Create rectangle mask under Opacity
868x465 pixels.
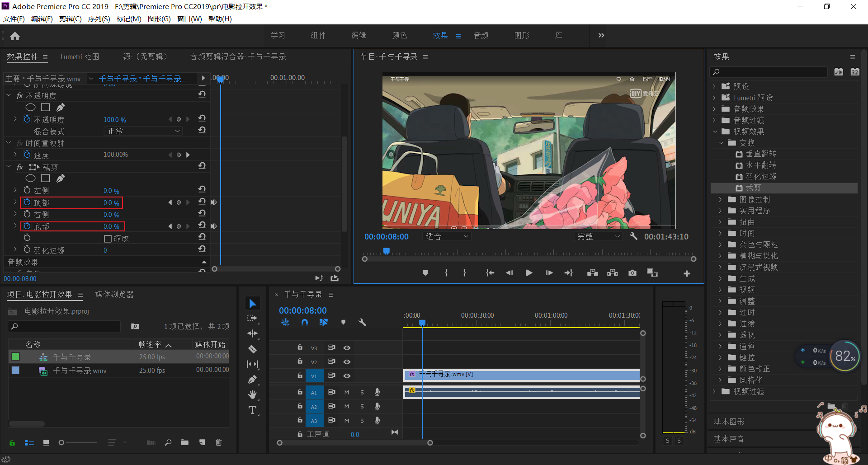(x=45, y=107)
